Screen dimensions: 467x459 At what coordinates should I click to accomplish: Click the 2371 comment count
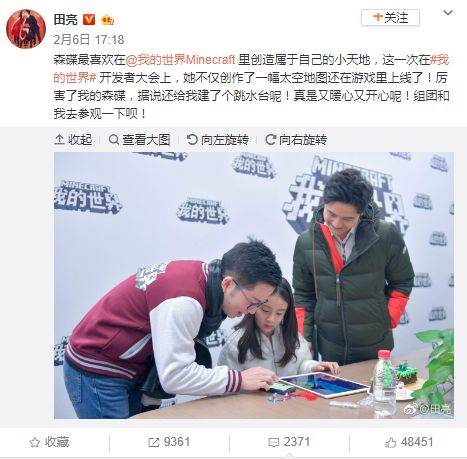[x=297, y=442]
